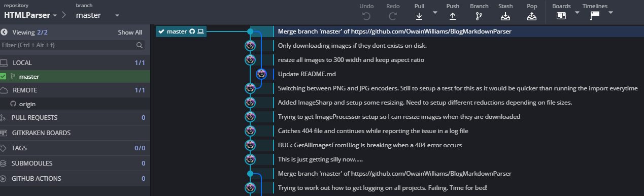Select commit 'Added ImageSharp and setup some resizing'
This screenshot has width=644, height=196.
[x=425, y=103]
